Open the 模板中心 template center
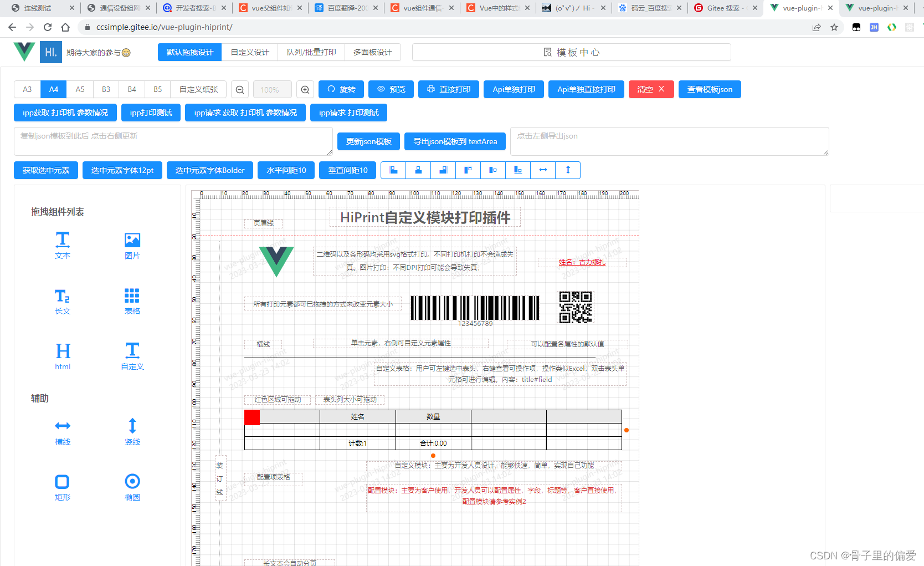Viewport: 924px width, 566px height. 572,52
